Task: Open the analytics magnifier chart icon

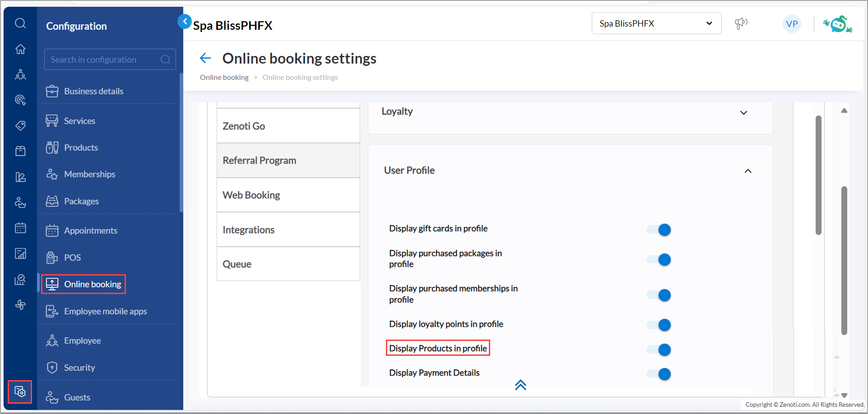Action: (x=20, y=280)
